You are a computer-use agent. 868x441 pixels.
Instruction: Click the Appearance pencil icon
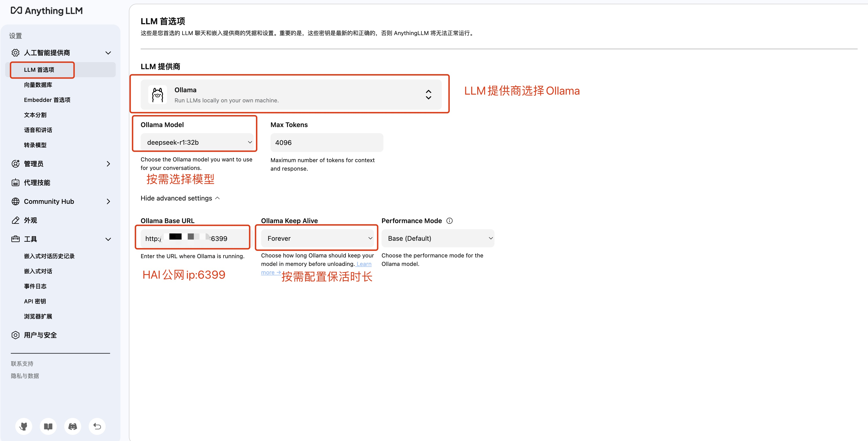(16, 220)
